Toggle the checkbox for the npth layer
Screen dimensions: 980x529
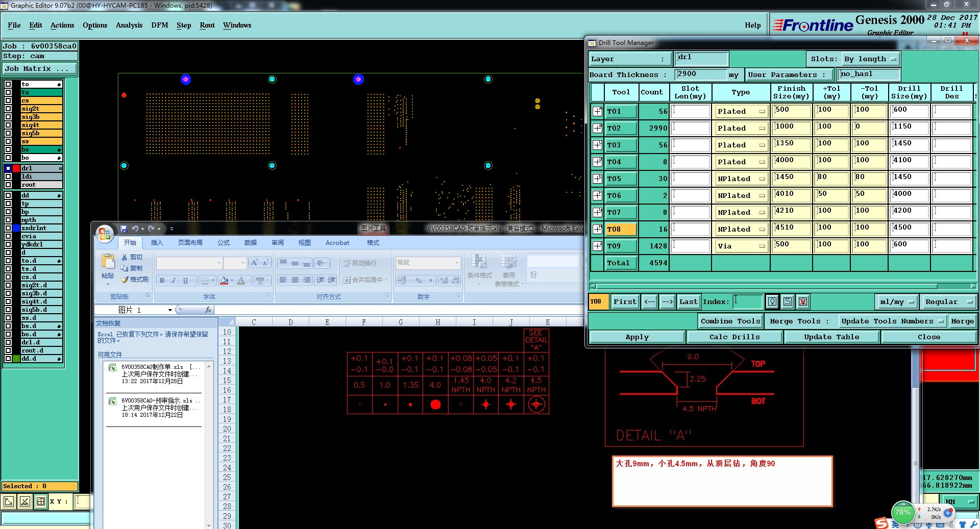click(8, 220)
